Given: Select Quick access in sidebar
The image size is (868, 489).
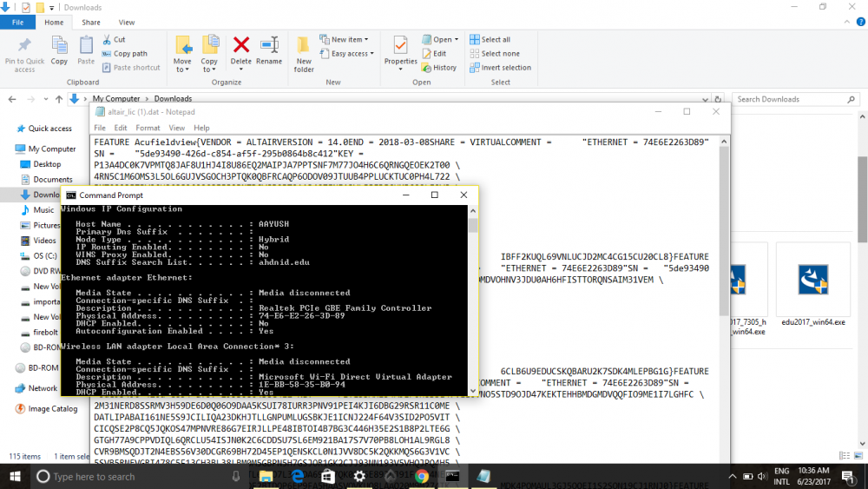Looking at the screenshot, I should (44, 129).
